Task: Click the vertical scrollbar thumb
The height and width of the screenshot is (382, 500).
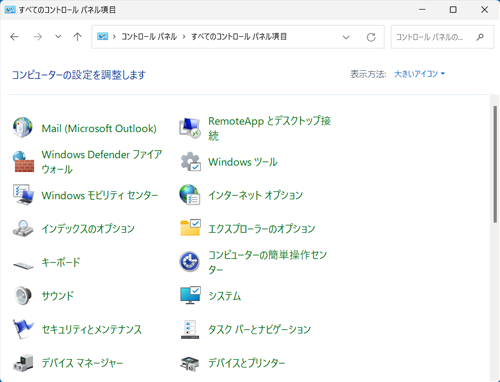Action: [495, 164]
